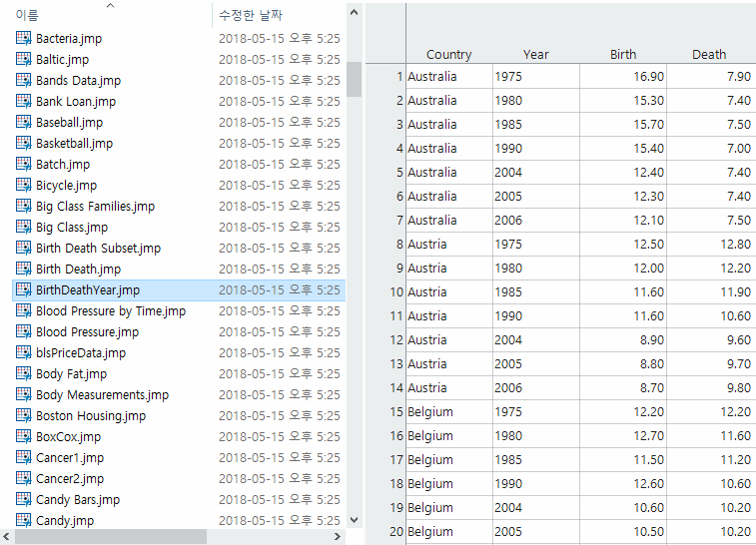Click the Bacteria.jmp file icon

[24, 38]
